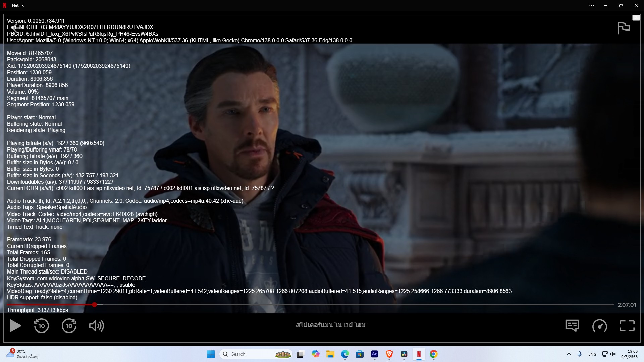Image resolution: width=644 pixels, height=362 pixels.
Task: Open the Windows Start menu
Action: pyautogui.click(x=211, y=354)
